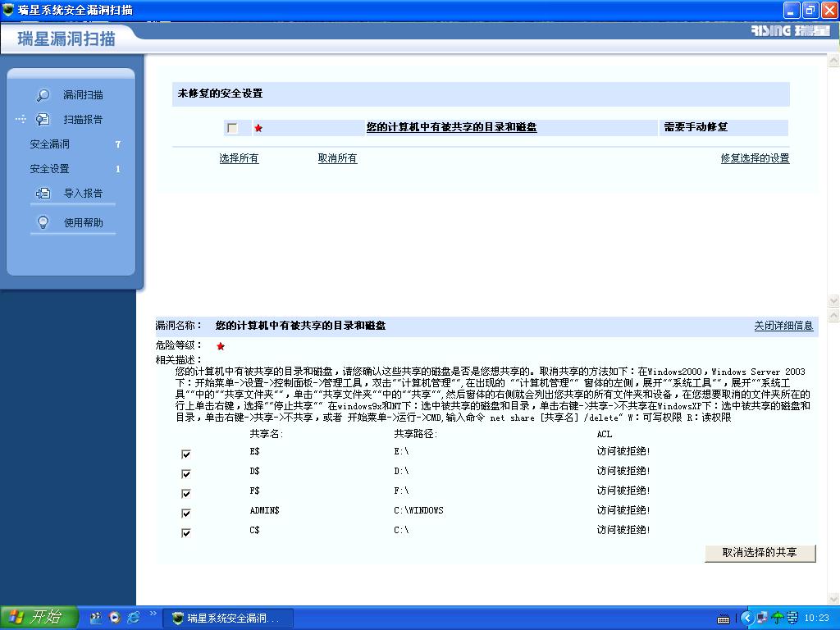Click the 访问被拒绝! ACL for C$

point(623,531)
